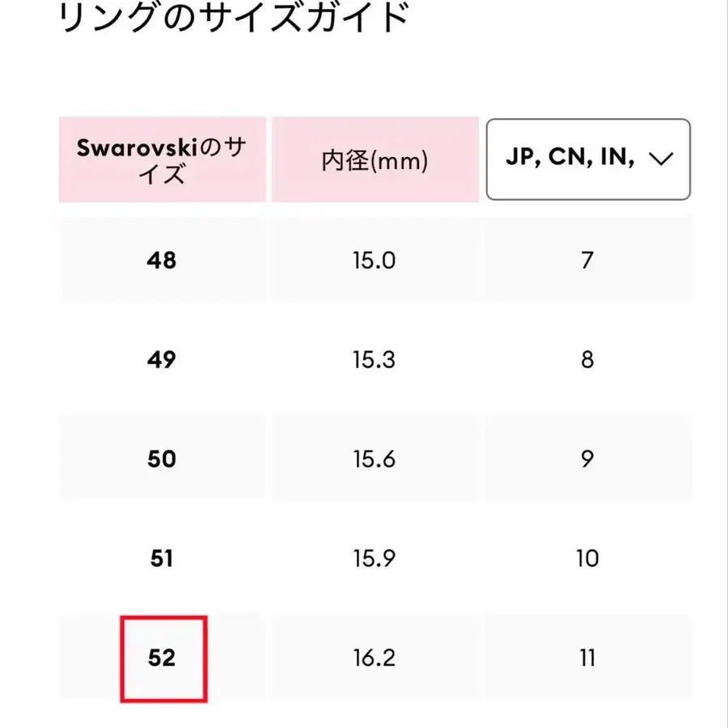The image size is (728, 728).
Task: Select Swarovski size 49 row
Action: click(x=162, y=359)
